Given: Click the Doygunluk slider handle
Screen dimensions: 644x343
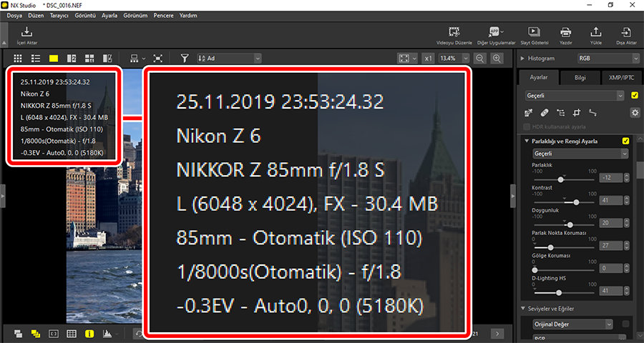Looking at the screenshot, I should click(570, 225).
